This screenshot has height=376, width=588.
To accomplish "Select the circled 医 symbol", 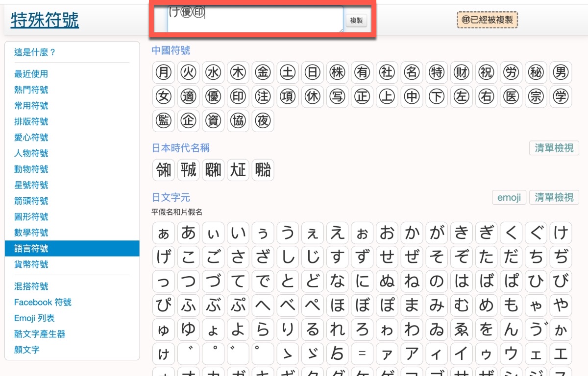I will pos(511,97).
